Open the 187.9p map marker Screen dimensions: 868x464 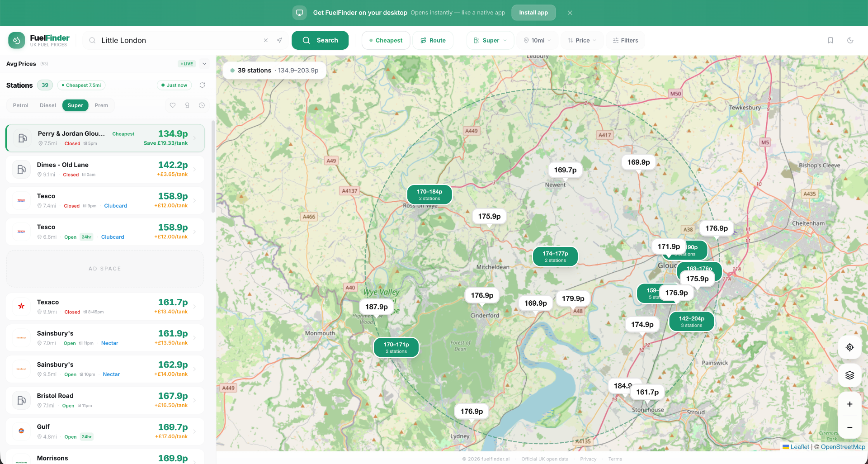click(x=377, y=307)
